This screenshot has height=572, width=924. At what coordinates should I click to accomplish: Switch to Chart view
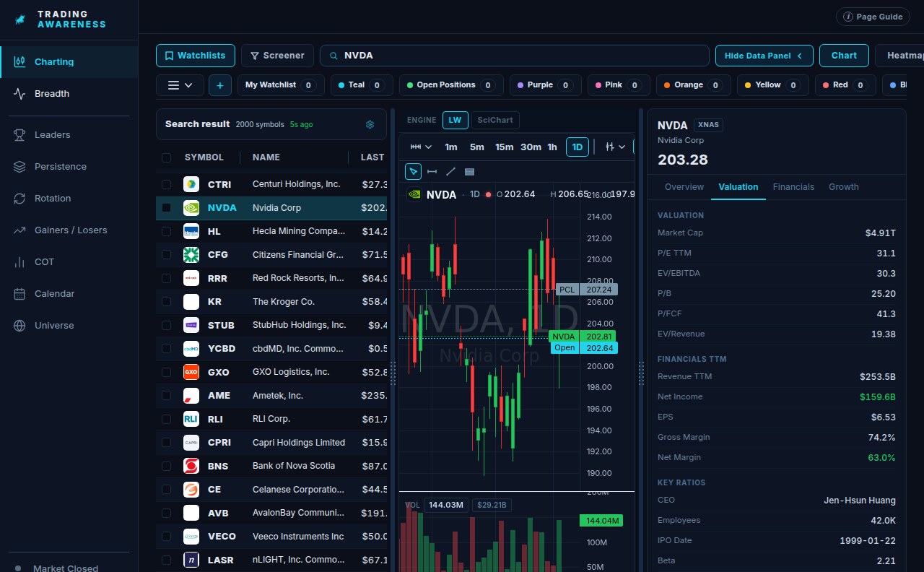pos(844,56)
